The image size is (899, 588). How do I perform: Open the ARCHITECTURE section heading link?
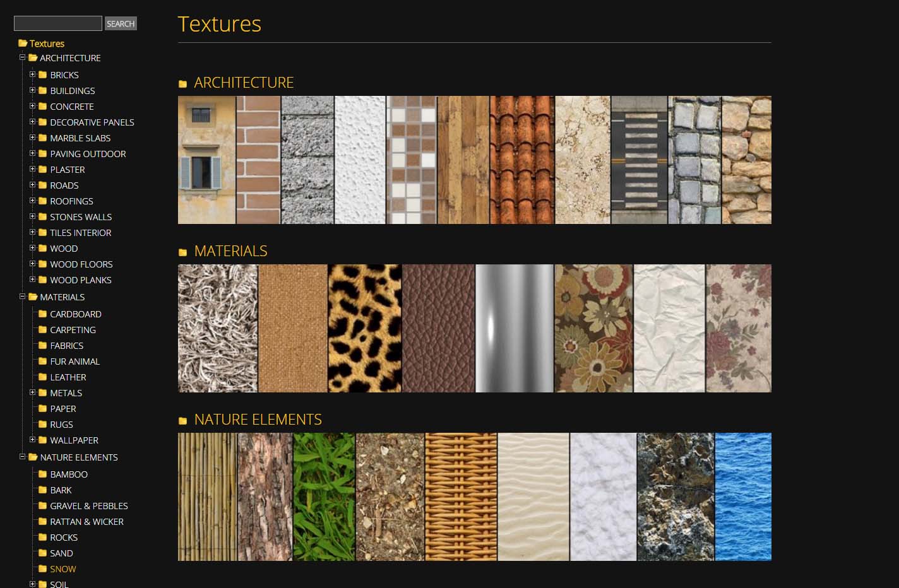pyautogui.click(x=244, y=83)
